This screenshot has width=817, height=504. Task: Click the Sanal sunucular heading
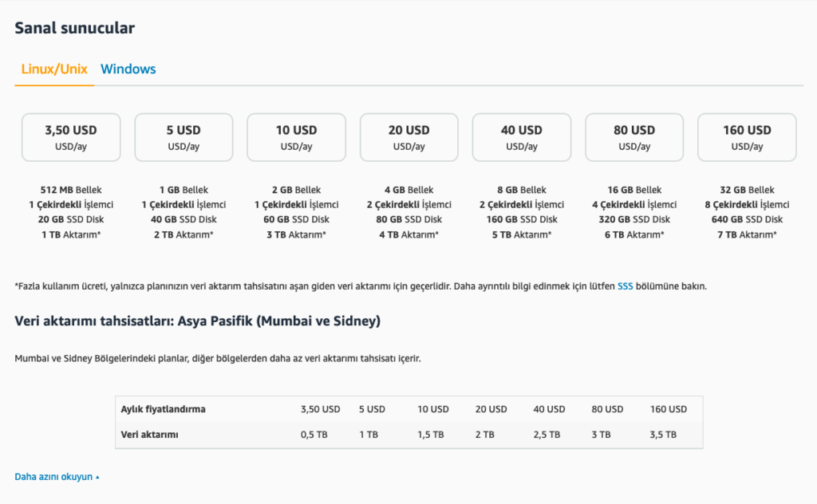click(x=74, y=28)
